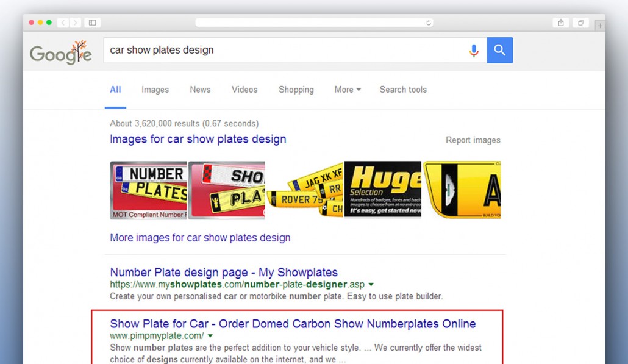Open Images for car show plates design link
The height and width of the screenshot is (364, 628).
point(198,139)
